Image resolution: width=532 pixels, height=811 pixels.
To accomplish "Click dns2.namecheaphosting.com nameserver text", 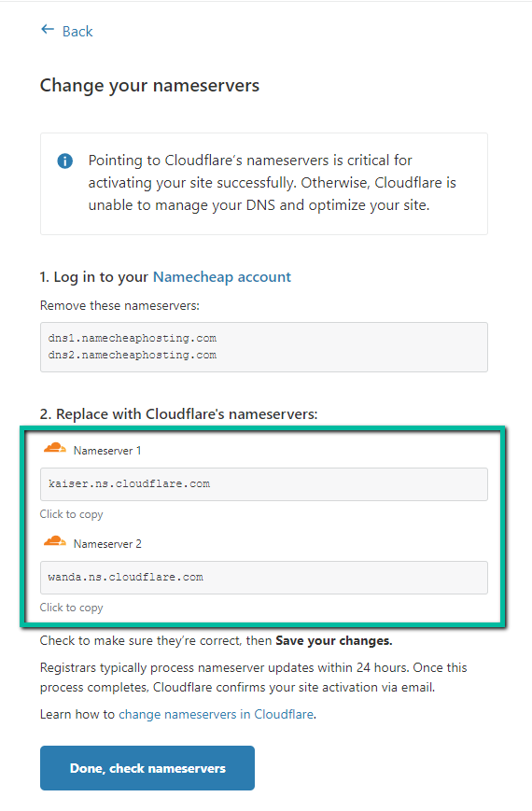I will (x=132, y=356).
